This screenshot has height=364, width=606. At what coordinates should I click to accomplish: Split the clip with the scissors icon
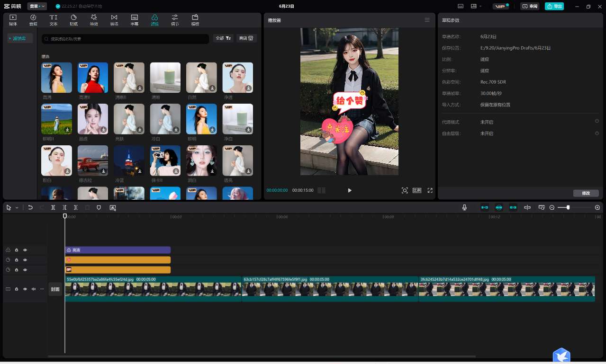pos(53,207)
